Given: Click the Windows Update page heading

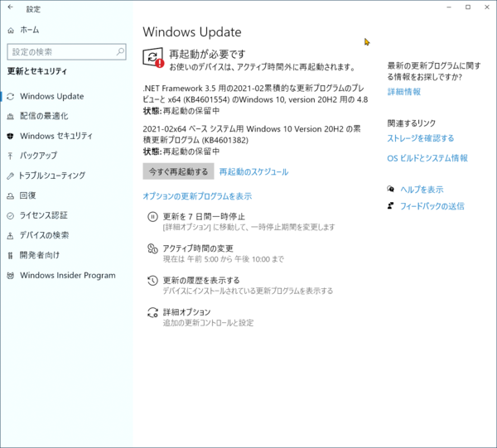Looking at the screenshot, I should (x=192, y=32).
